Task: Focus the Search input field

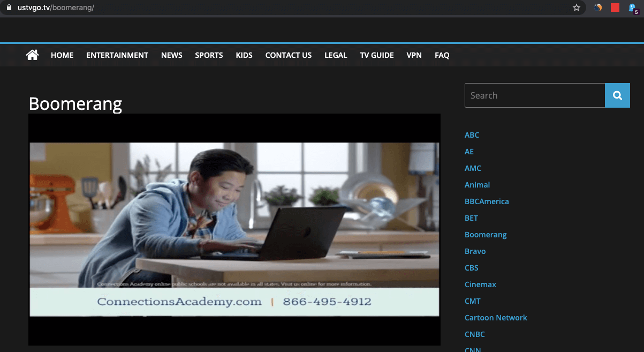Action: (535, 95)
